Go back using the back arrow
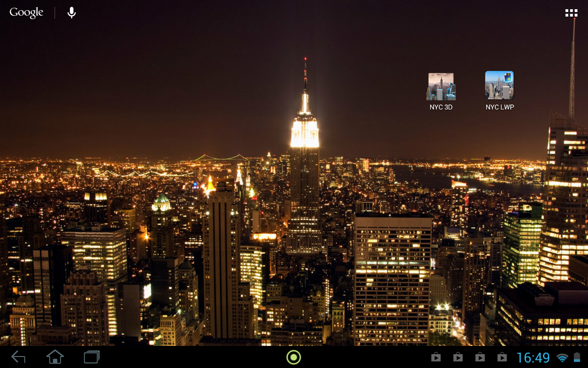The width and height of the screenshot is (588, 368). pos(18,357)
